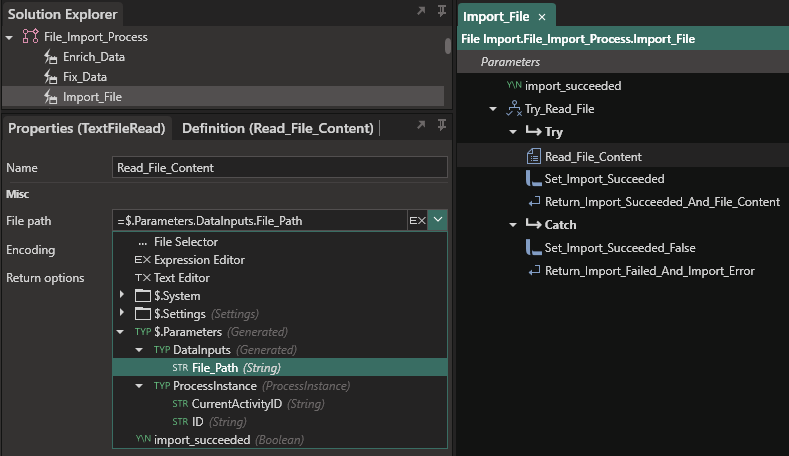Viewport: 789px width, 456px height.
Task: Click the Y\N icon beside the import_succeeded parameter
Action: click(514, 85)
